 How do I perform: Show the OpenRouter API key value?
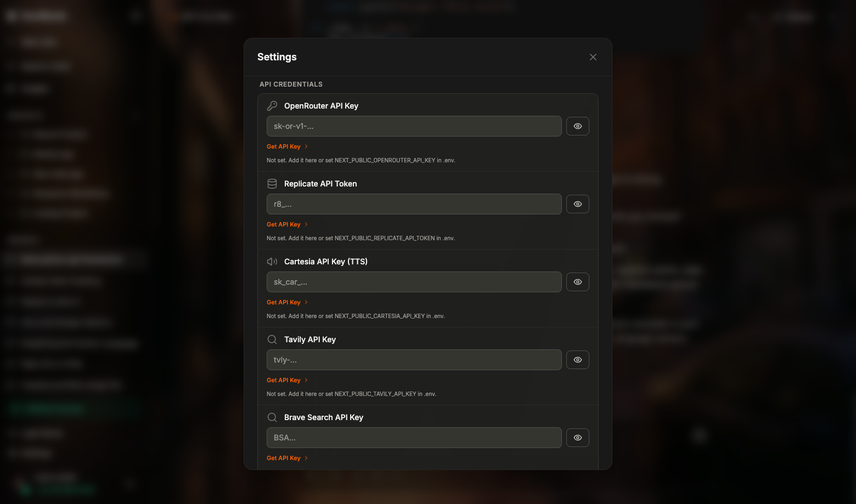(x=578, y=126)
